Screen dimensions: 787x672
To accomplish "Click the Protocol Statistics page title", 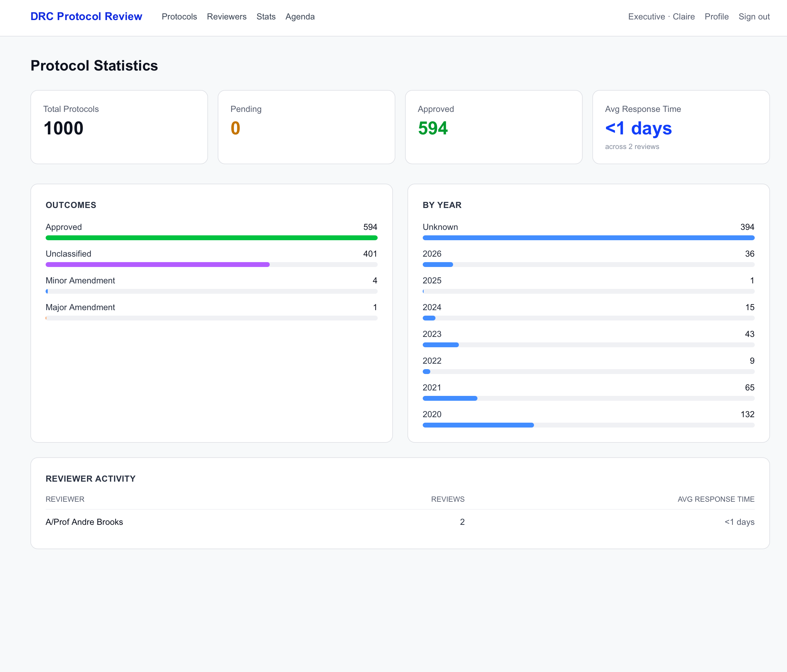I will point(94,65).
